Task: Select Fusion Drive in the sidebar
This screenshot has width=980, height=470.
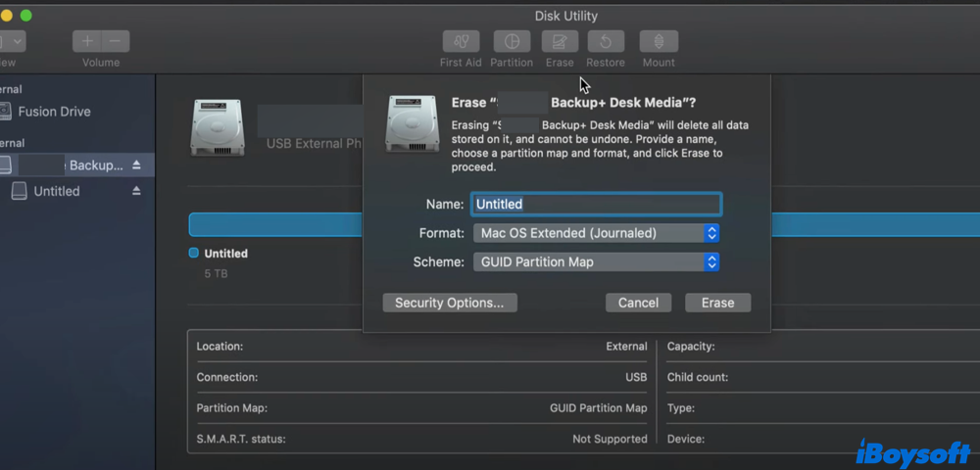Action: pyautogui.click(x=54, y=112)
